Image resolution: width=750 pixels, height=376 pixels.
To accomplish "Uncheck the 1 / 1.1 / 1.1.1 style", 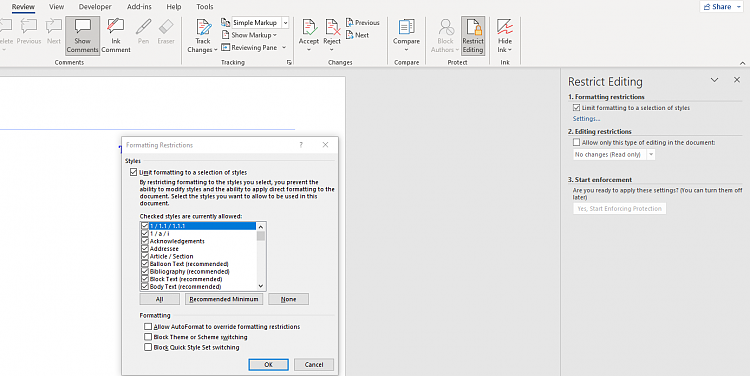I will coord(145,226).
